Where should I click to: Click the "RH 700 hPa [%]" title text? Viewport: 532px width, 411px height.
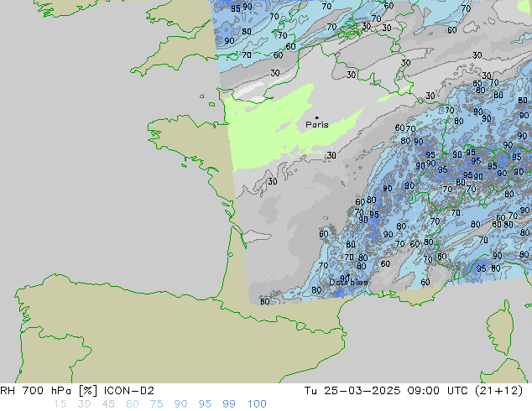(50, 391)
